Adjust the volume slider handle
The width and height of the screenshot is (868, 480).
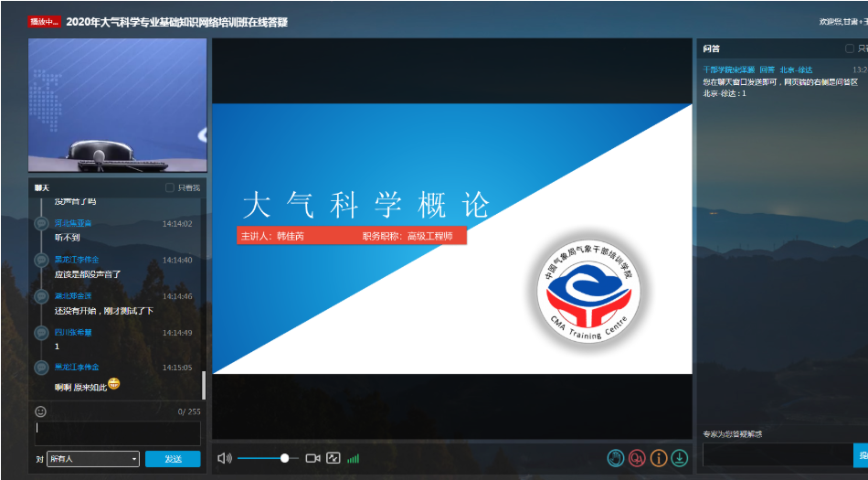coord(285,458)
